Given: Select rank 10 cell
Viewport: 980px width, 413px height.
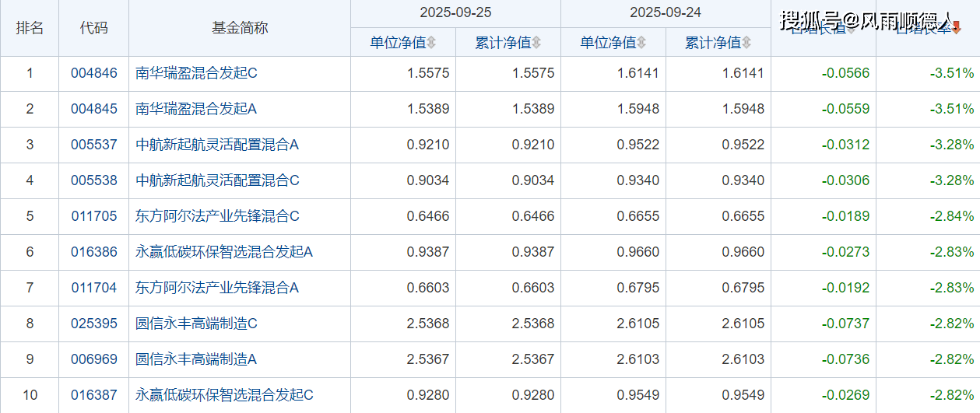Looking at the screenshot, I should pos(30,395).
